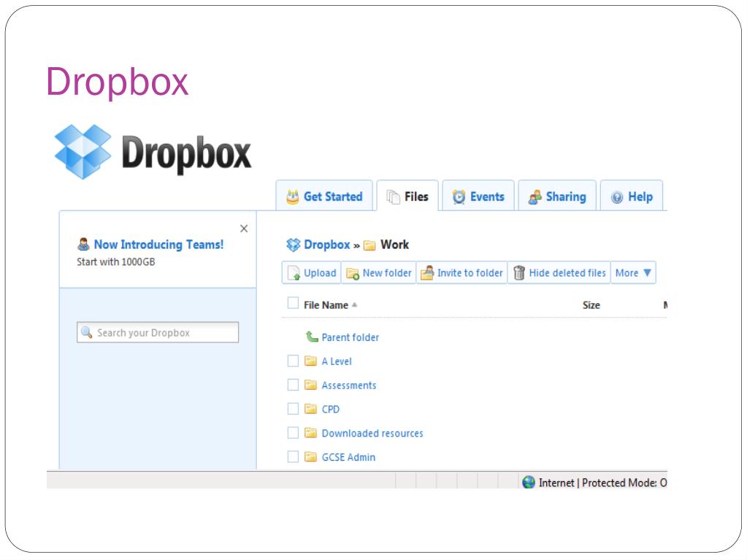The image size is (747, 560).
Task: Open the Parent folder link
Action: pyautogui.click(x=350, y=337)
